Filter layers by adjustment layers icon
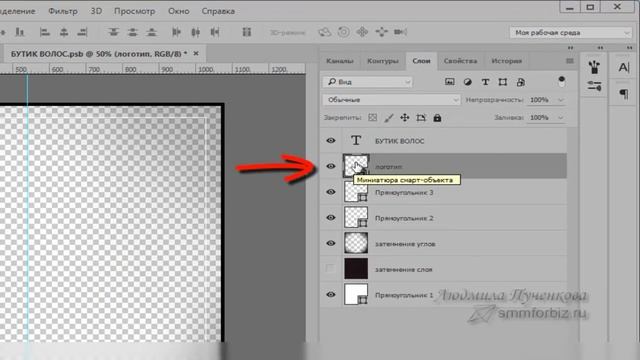 [467, 82]
